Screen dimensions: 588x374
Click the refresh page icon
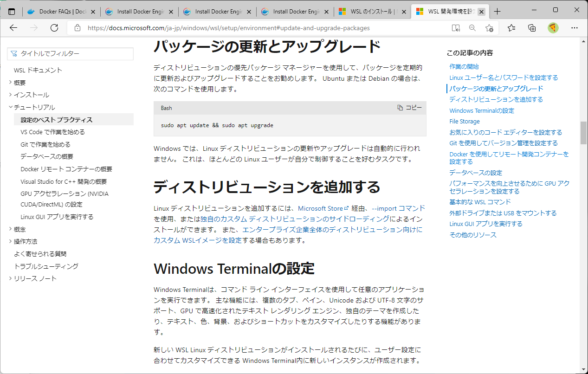pos(54,28)
